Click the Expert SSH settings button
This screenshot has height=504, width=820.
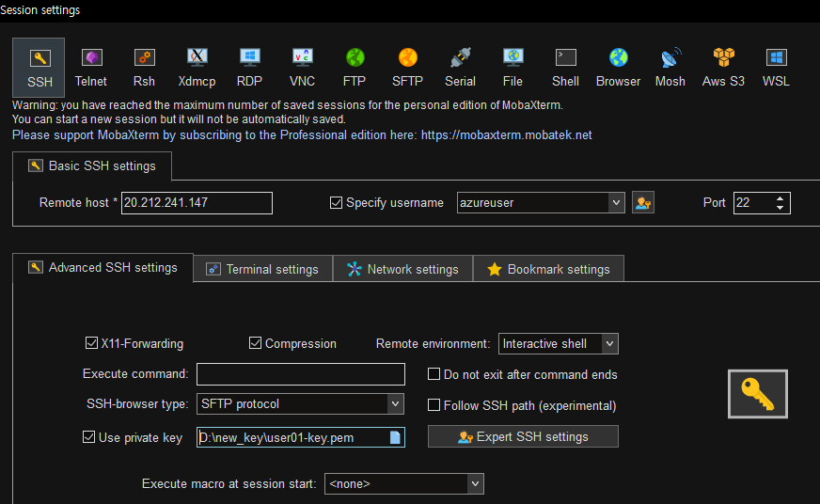click(523, 436)
